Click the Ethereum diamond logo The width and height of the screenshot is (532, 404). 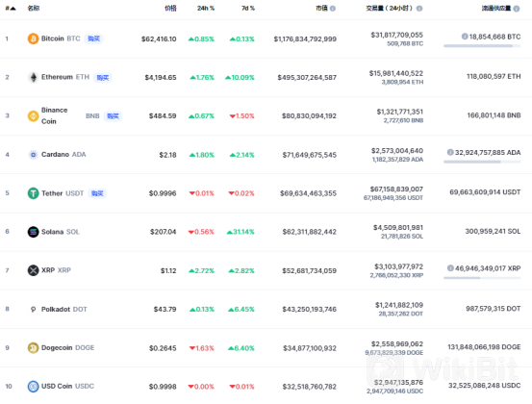33,77
